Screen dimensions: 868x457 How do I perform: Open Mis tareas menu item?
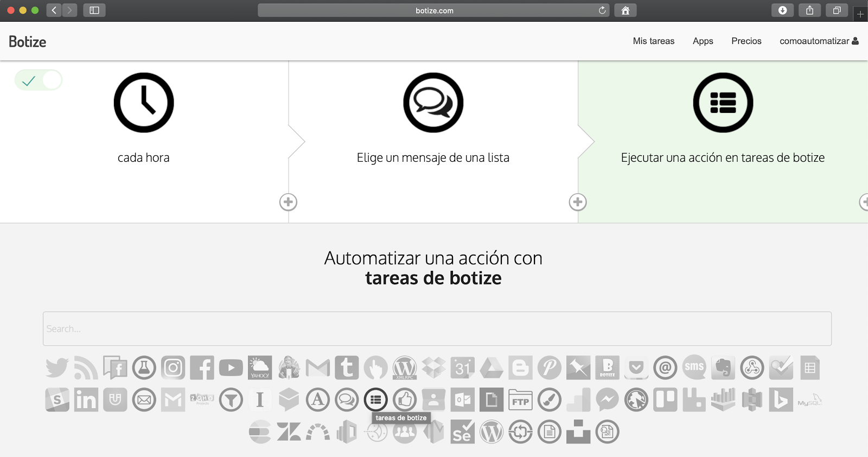coord(654,41)
